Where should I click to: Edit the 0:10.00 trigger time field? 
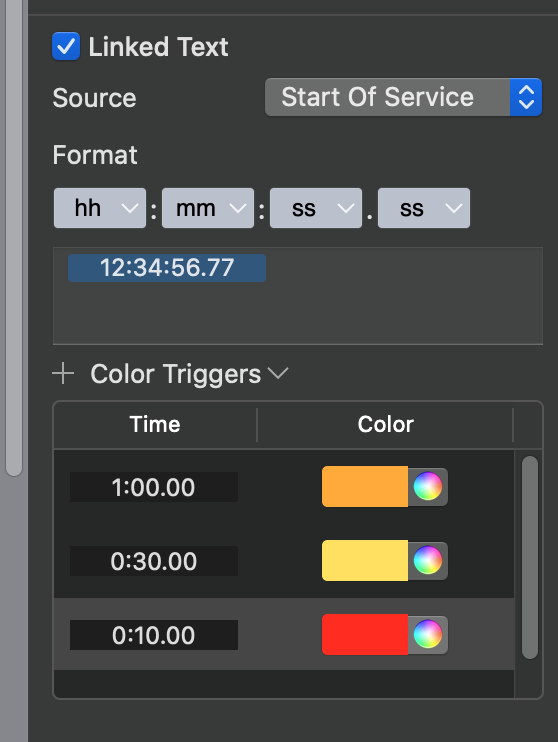click(154, 635)
